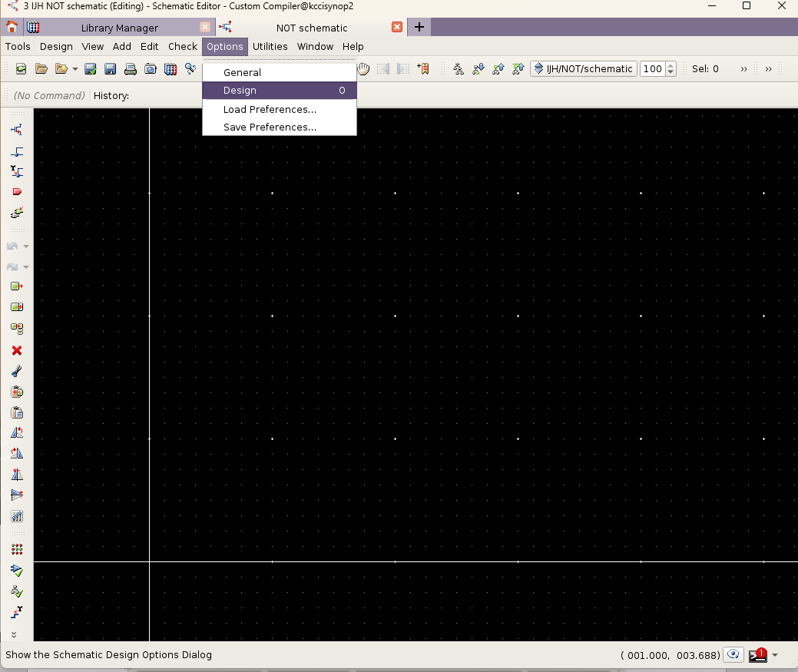
Task: Click the Check design icon
Action: [x=17, y=571]
